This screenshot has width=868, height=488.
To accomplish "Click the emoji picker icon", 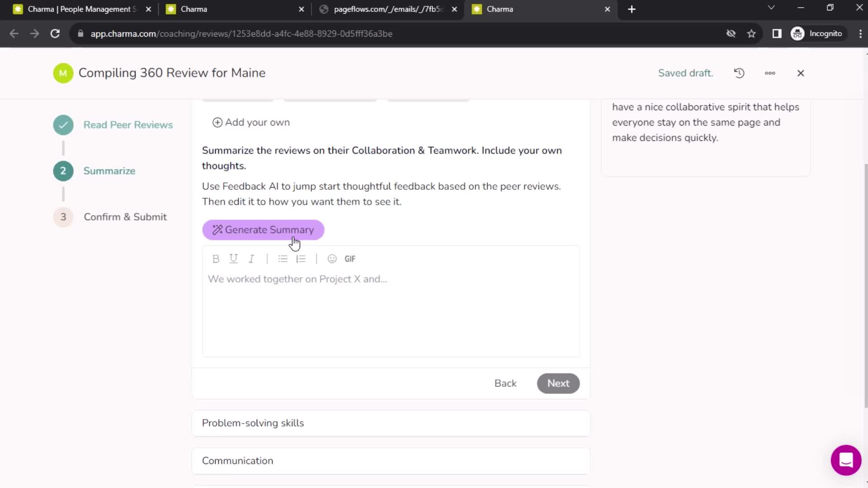I will tap(332, 258).
